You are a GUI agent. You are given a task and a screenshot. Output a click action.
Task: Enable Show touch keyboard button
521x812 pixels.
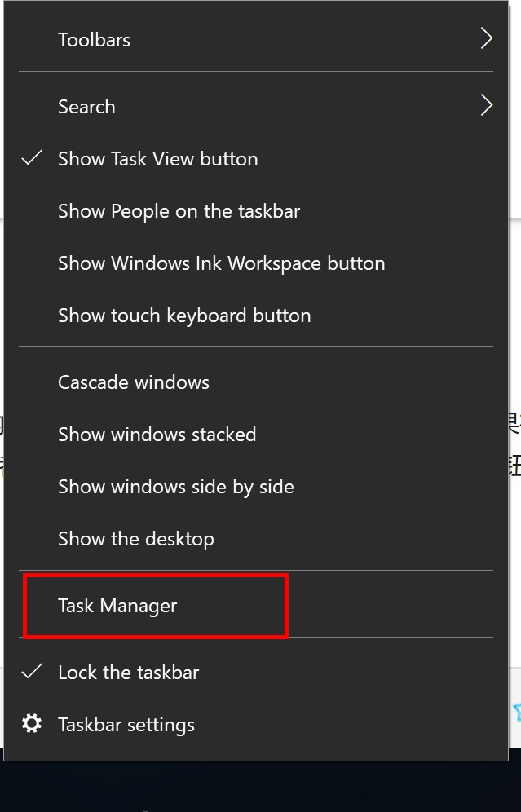coord(184,316)
